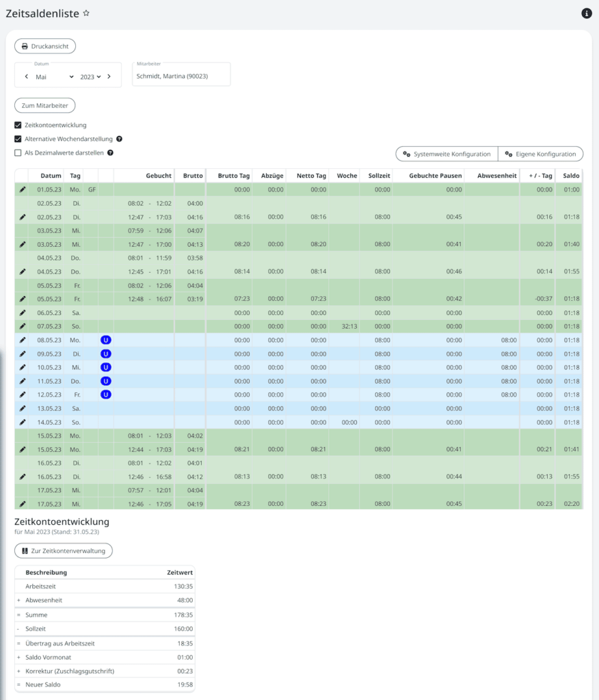Disable Alternative Wochendarstellung

point(17,139)
